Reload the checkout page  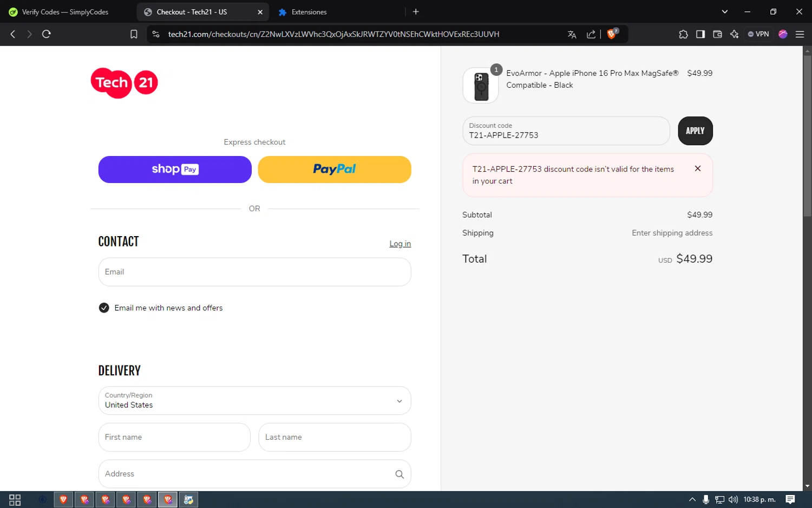pyautogui.click(x=47, y=34)
